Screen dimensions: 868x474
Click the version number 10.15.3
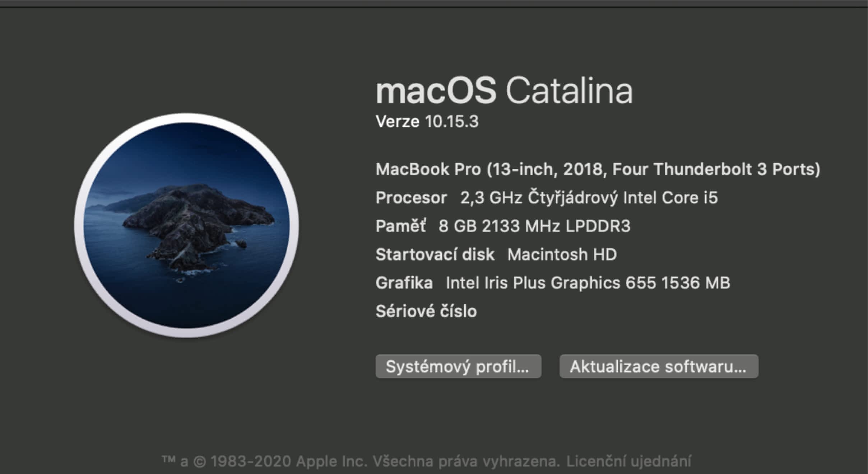click(x=451, y=122)
